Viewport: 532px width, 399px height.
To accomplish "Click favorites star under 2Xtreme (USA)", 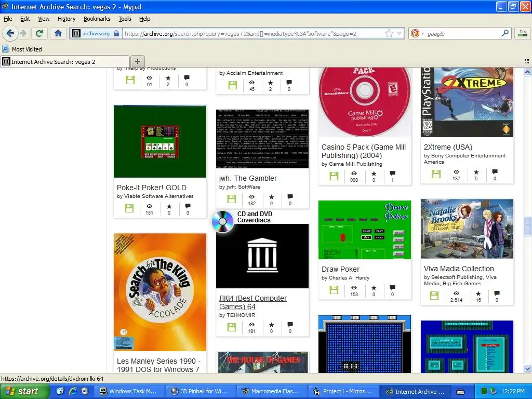I will pos(476,172).
